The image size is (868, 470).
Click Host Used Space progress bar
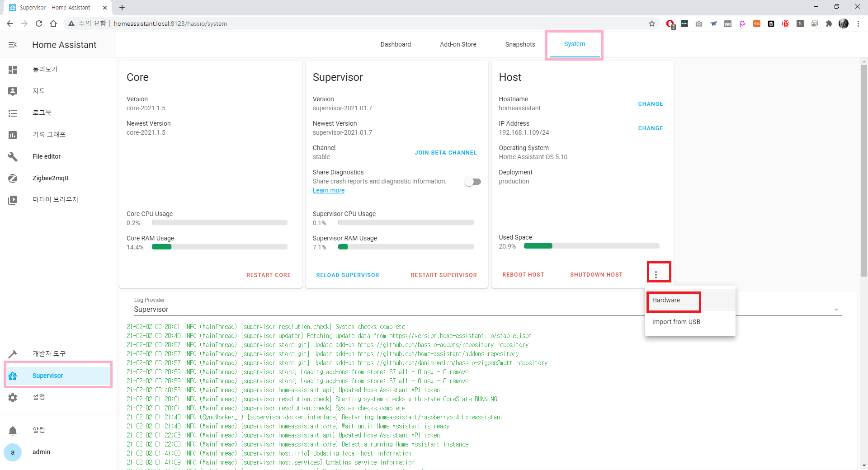pos(592,246)
